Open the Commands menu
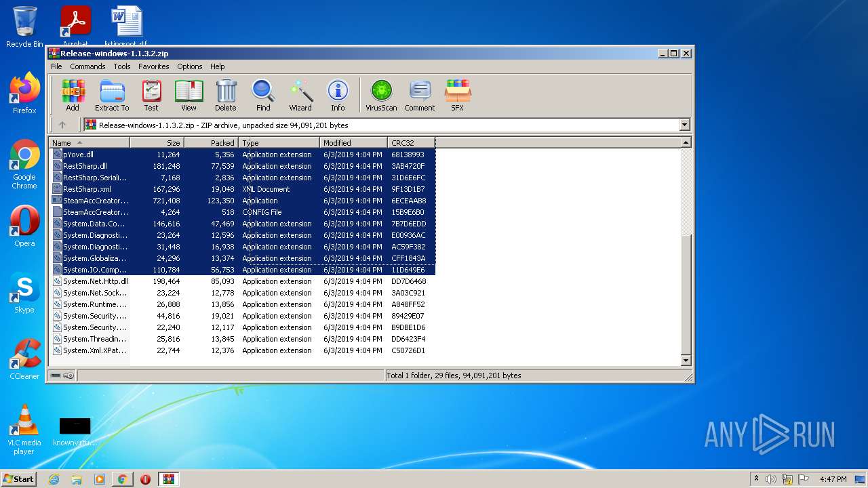This screenshot has height=488, width=868. point(87,66)
